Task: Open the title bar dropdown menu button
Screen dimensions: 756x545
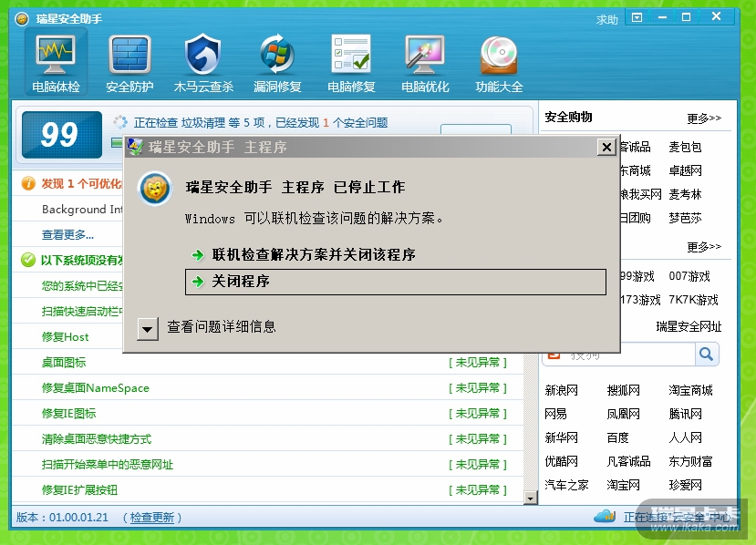Action: tap(637, 18)
